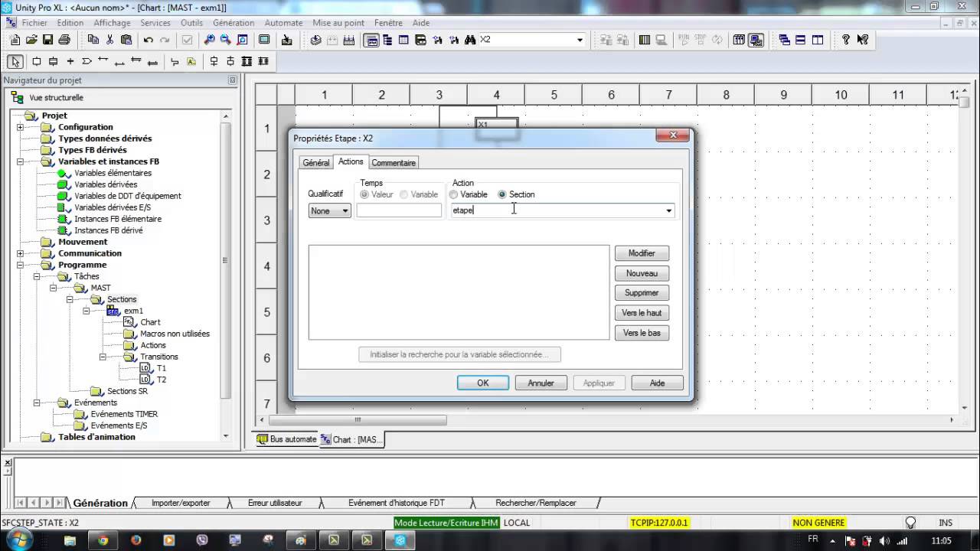980x551 pixels.
Task: Click the Annuler button
Action: [541, 383]
